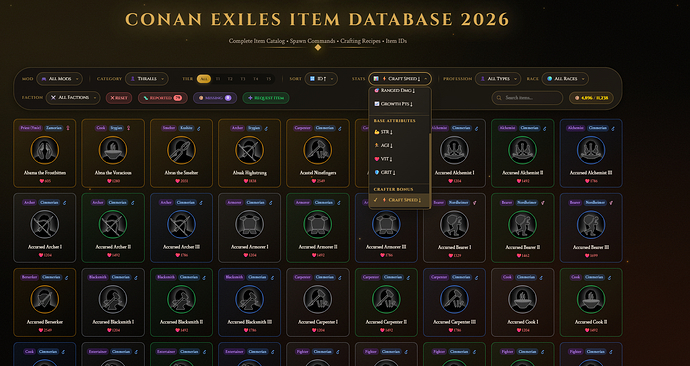Click the Request Item button

[266, 98]
